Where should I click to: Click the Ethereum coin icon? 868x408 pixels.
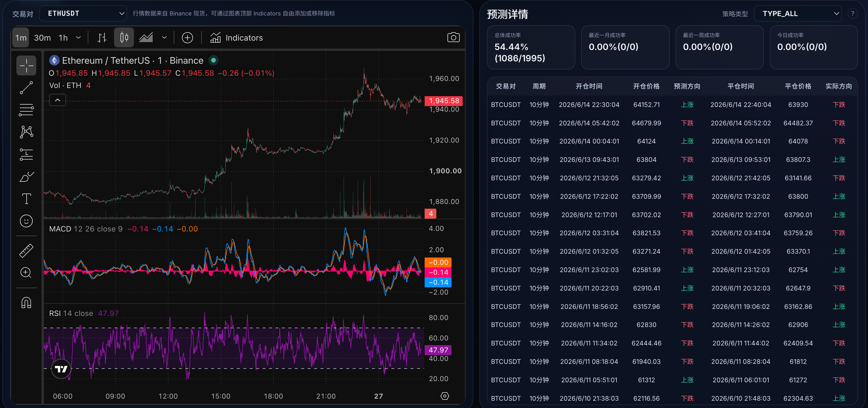click(x=54, y=60)
